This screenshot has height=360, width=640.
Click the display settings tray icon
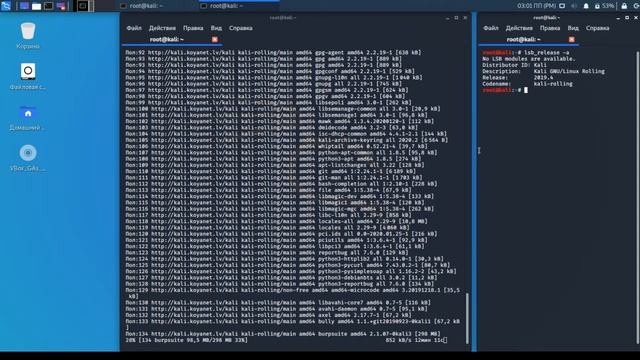point(562,6)
